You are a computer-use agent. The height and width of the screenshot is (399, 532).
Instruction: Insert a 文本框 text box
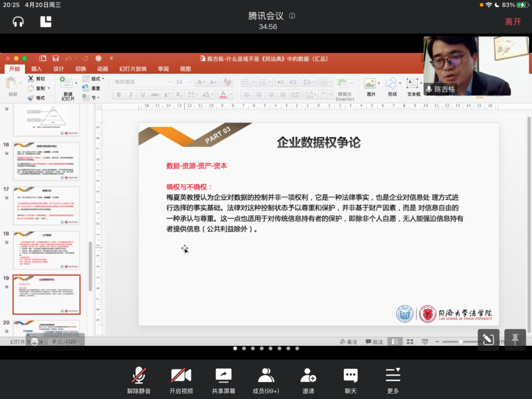click(x=413, y=87)
